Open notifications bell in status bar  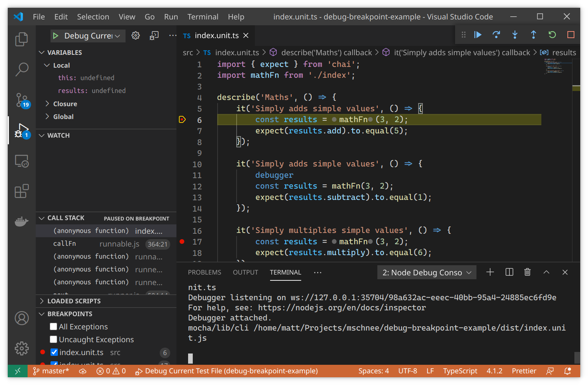pyautogui.click(x=567, y=371)
